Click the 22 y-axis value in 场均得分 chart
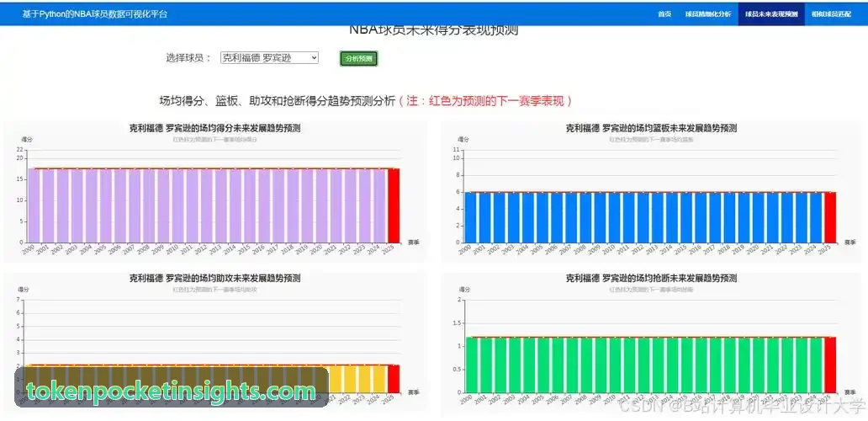This screenshot has height=421, width=868. pyautogui.click(x=19, y=150)
